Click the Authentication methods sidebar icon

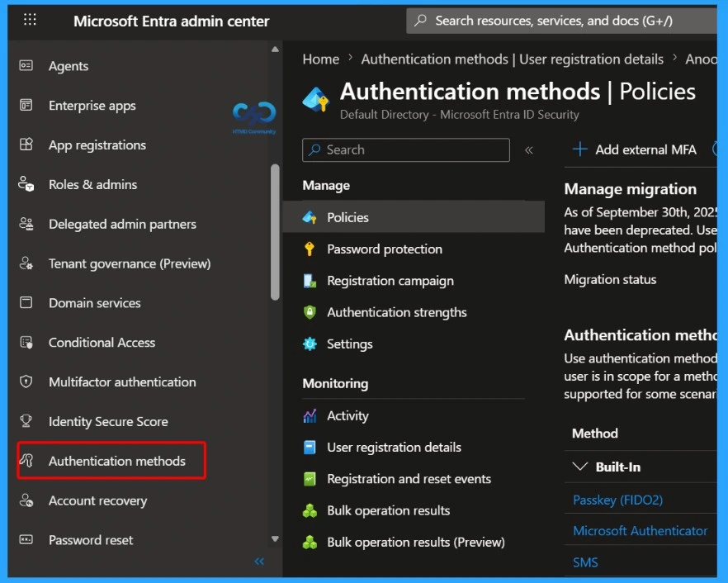[x=26, y=460]
